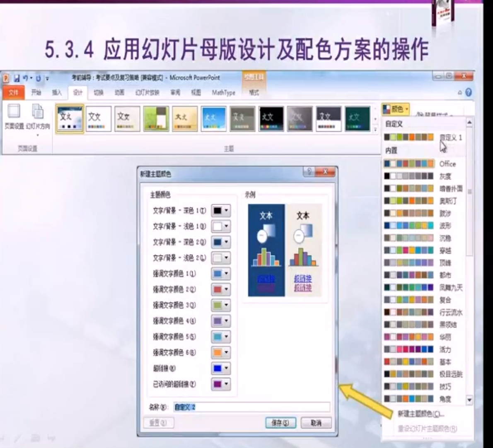This screenshot has width=493, height=448.
Task: Switch to the 动画 (Animations) ribbon tab
Action: coord(119,92)
